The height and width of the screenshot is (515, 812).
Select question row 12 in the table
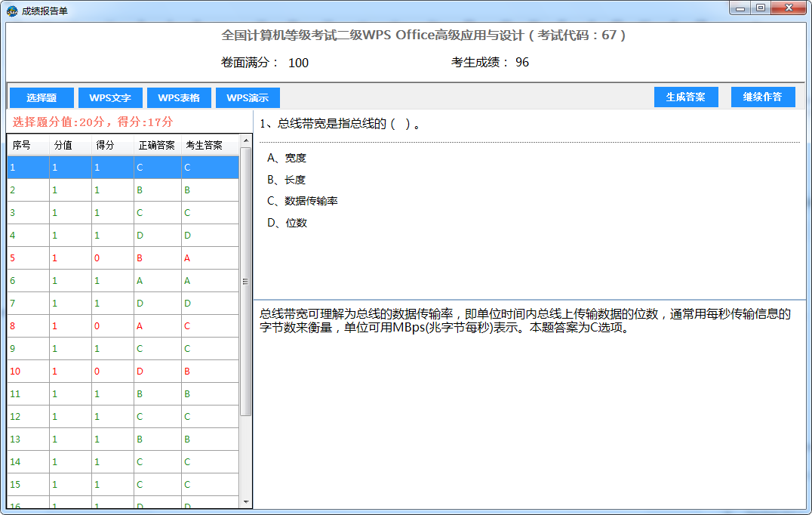123,417
